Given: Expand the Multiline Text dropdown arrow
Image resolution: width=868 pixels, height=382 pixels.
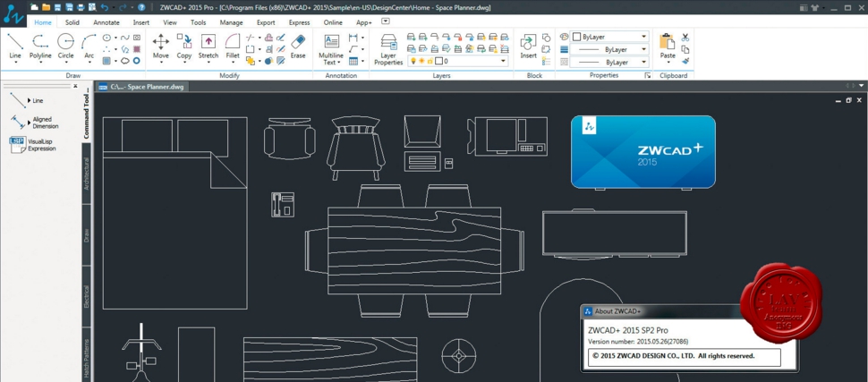Looking at the screenshot, I should (x=339, y=63).
